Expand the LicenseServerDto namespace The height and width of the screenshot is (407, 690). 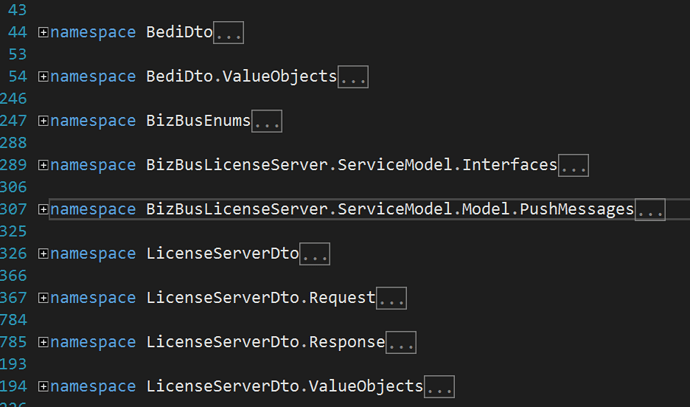coord(43,253)
